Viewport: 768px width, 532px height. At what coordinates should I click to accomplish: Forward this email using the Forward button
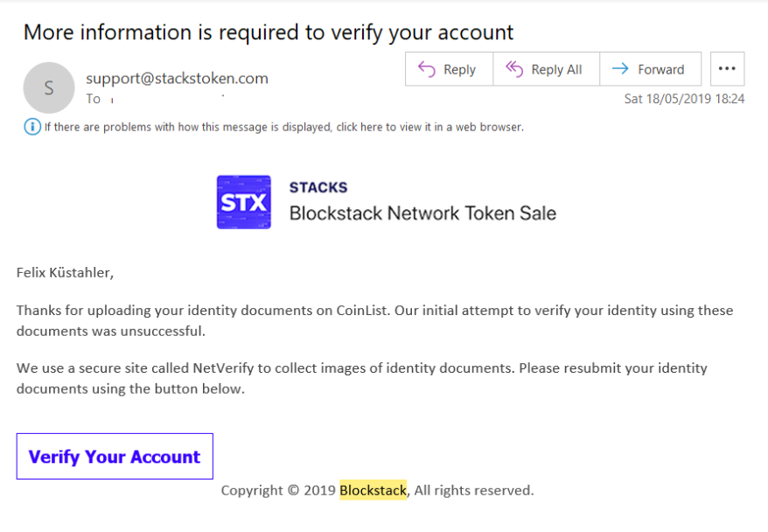tap(649, 69)
